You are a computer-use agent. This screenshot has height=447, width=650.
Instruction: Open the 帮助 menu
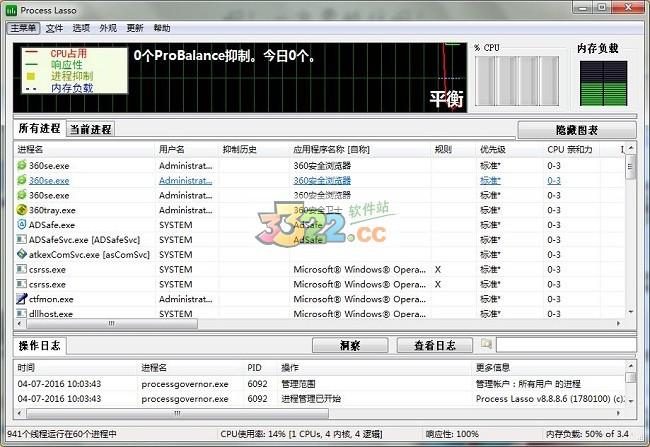162,28
